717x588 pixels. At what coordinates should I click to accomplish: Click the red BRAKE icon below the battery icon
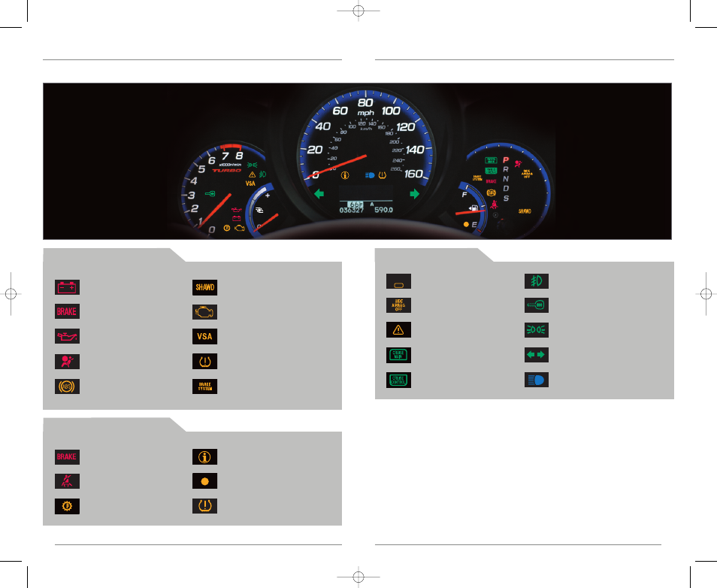(x=67, y=311)
